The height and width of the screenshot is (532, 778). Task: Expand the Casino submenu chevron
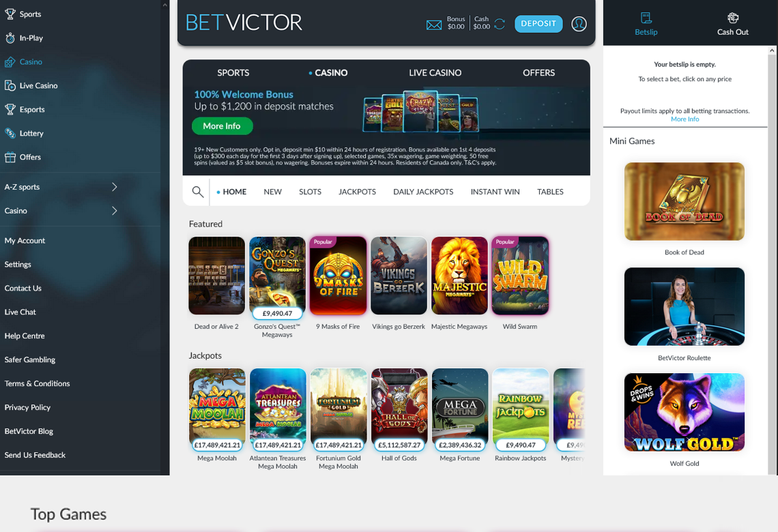[x=115, y=211]
